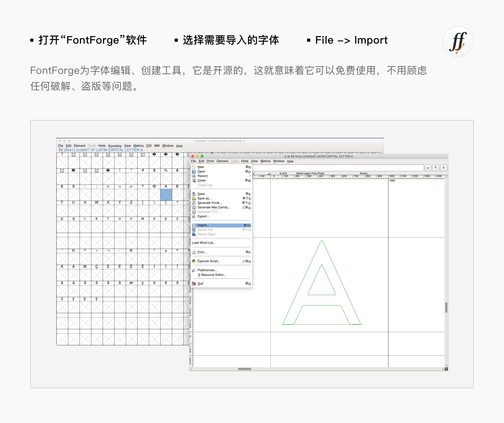Click the glyph tab dropdown arrow button
This screenshot has width=504, height=423.
(x=428, y=168)
